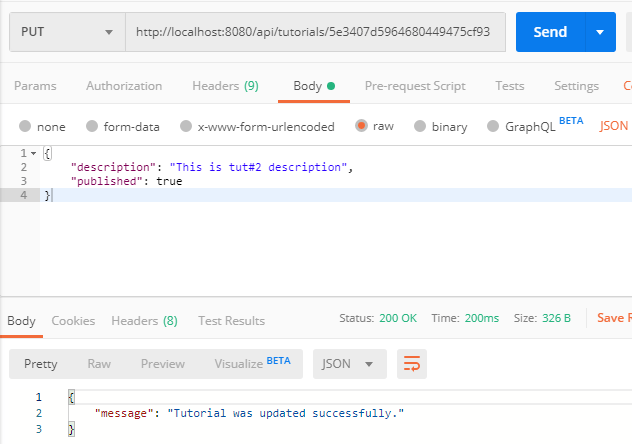Click the "message" key in the response
The height and width of the screenshot is (448, 632).
124,413
